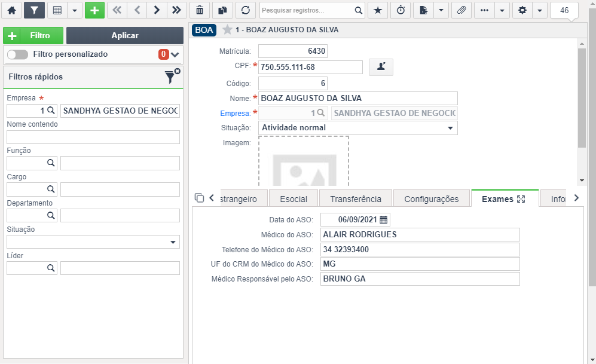Add a new Filtro

pos(33,36)
